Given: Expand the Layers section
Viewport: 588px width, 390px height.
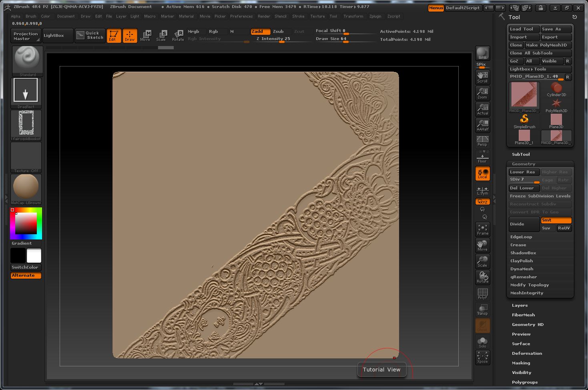Looking at the screenshot, I should pyautogui.click(x=520, y=305).
